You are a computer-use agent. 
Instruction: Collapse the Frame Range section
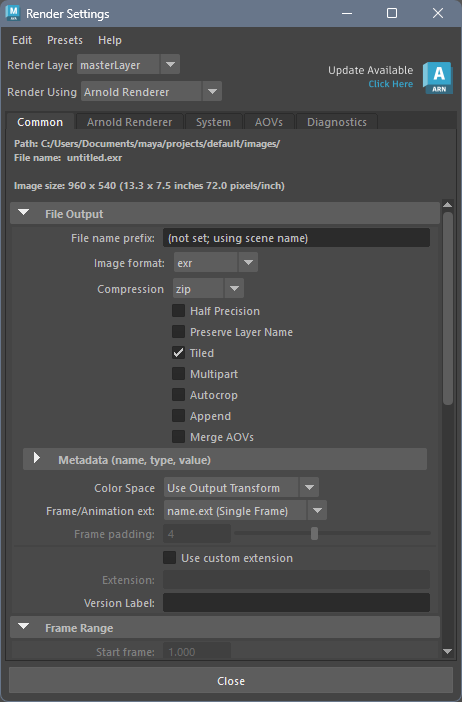[x=24, y=626]
